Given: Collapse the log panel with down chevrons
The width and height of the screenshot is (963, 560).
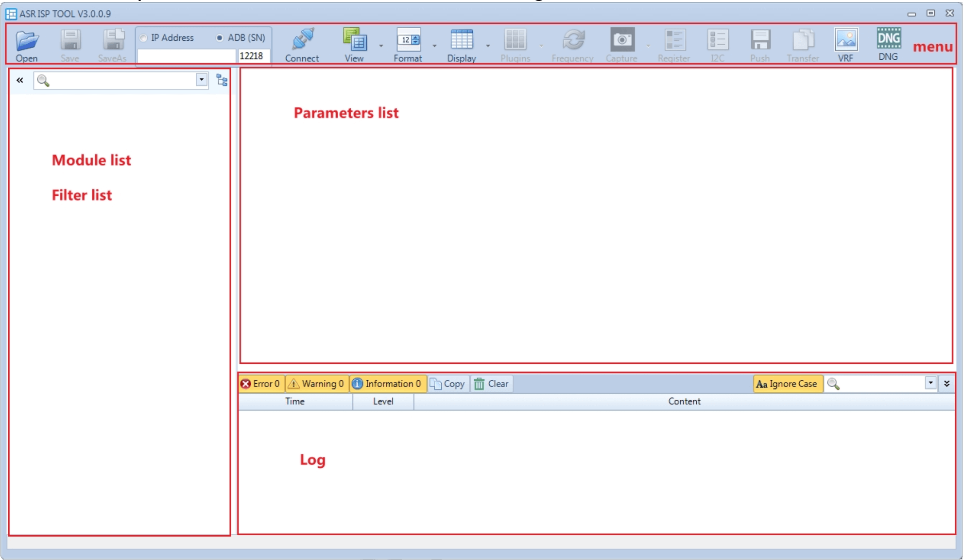Looking at the screenshot, I should [x=947, y=383].
